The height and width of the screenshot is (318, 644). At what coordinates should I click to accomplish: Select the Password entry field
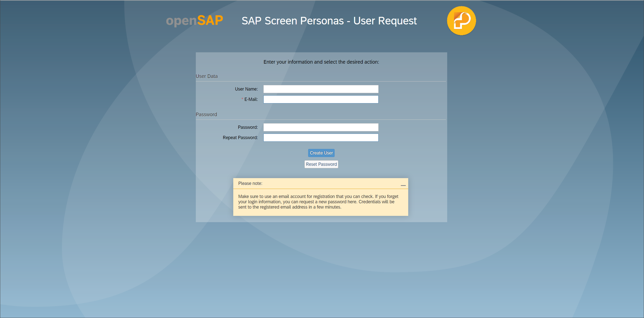point(321,127)
